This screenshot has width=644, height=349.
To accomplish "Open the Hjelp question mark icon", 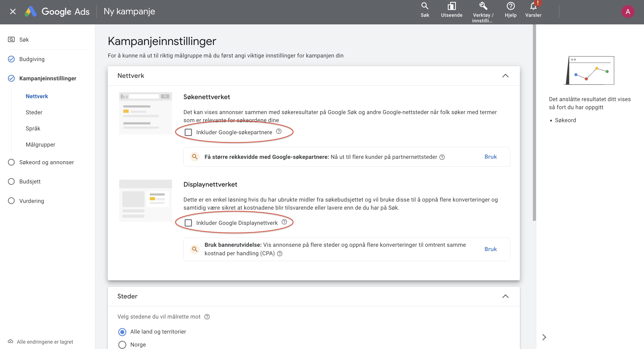I will [510, 6].
